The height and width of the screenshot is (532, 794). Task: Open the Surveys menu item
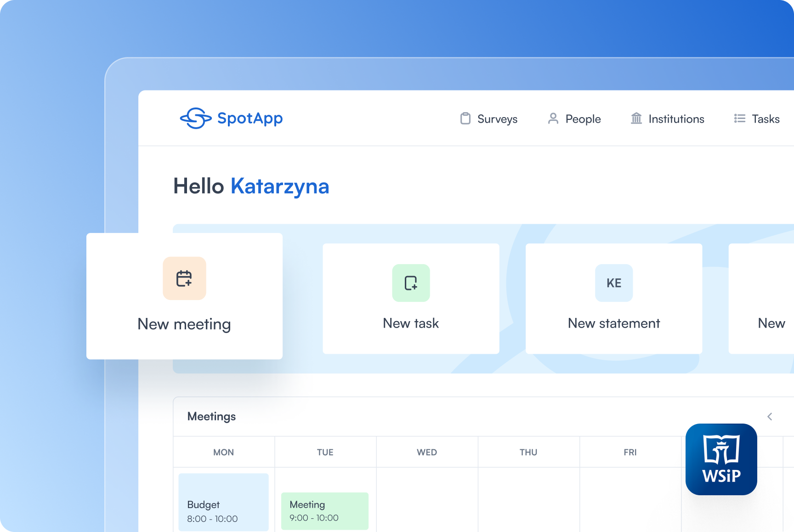489,119
